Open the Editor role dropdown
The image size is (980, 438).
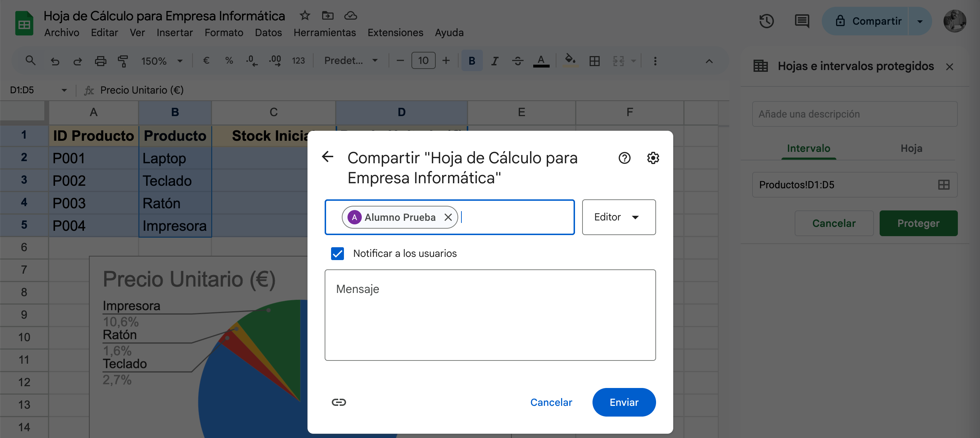click(618, 217)
